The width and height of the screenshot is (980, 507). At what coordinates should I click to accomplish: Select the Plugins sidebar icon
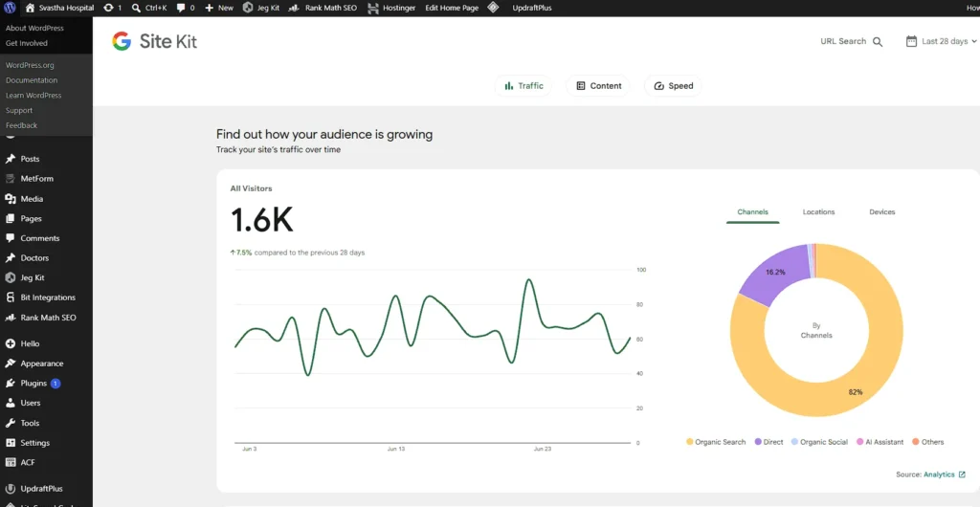[10, 383]
